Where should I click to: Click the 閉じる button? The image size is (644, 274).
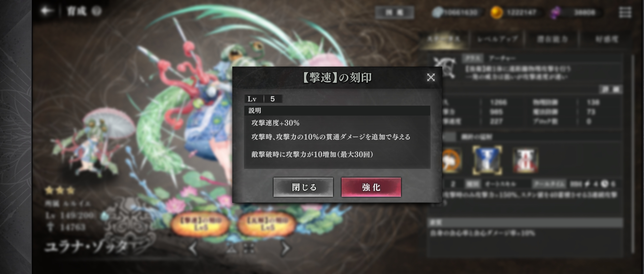[x=303, y=187]
